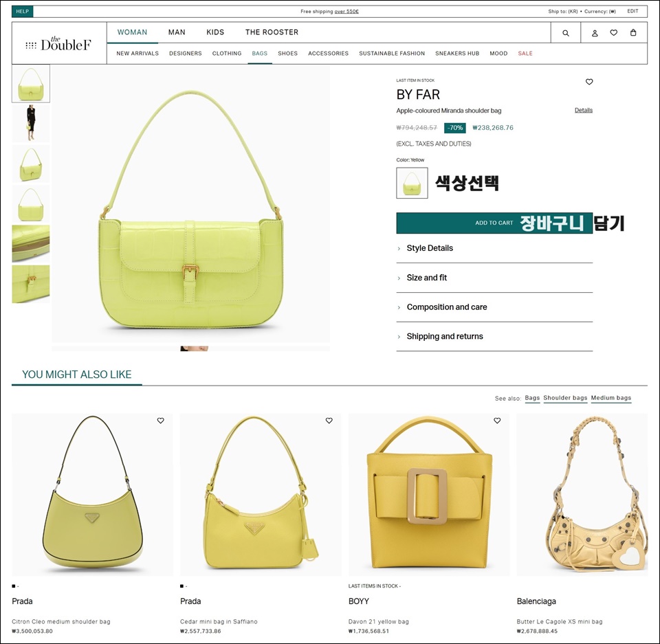Click the Double F logo
The width and height of the screenshot is (660, 644).
tap(58, 43)
